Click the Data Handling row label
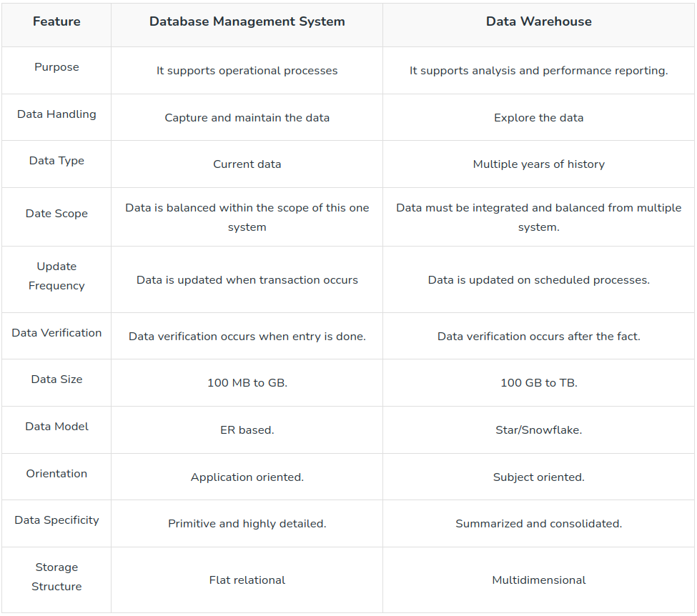The image size is (697, 616). coord(56,114)
